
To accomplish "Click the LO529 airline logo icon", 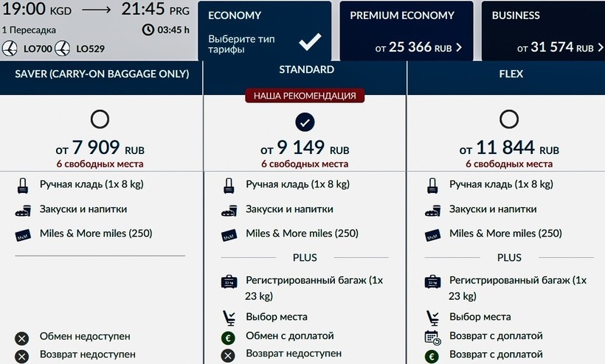I will (x=63, y=49).
